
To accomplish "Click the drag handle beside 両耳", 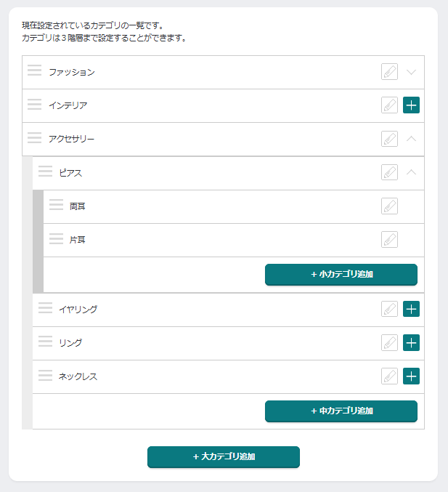I will coord(57,206).
